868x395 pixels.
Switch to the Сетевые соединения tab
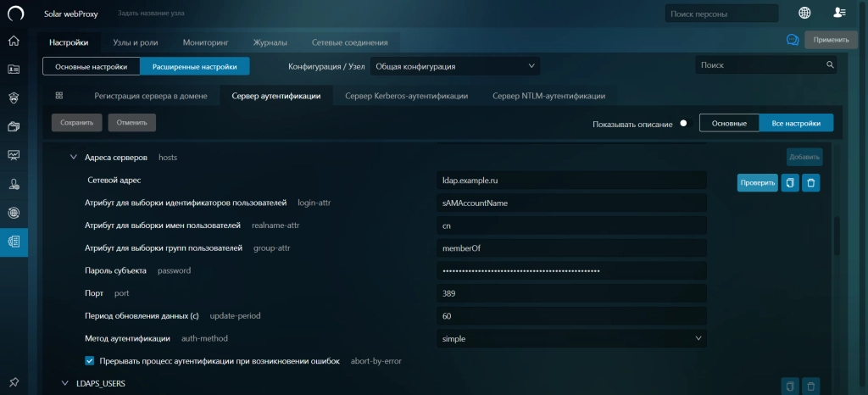coord(349,42)
